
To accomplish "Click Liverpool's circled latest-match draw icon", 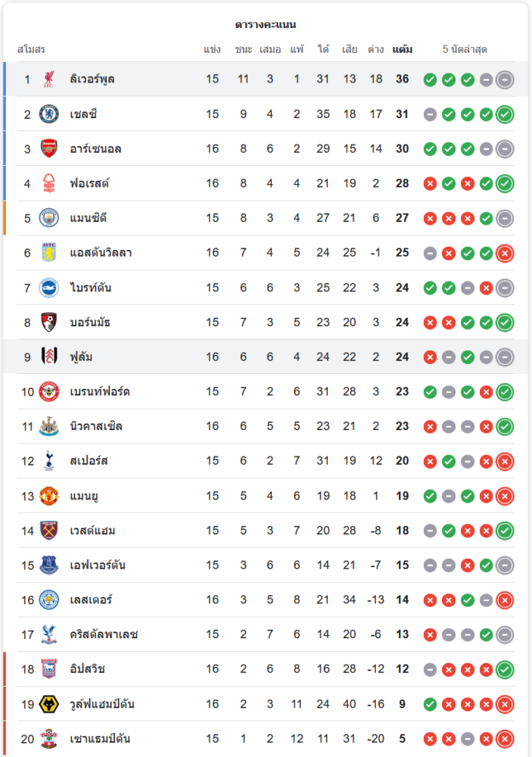I will 505,79.
